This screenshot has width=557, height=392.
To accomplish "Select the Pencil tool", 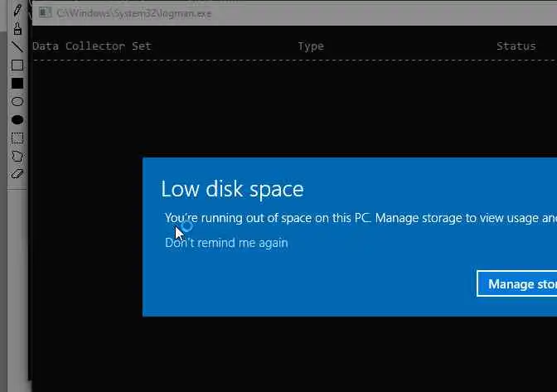I will pos(17,11).
